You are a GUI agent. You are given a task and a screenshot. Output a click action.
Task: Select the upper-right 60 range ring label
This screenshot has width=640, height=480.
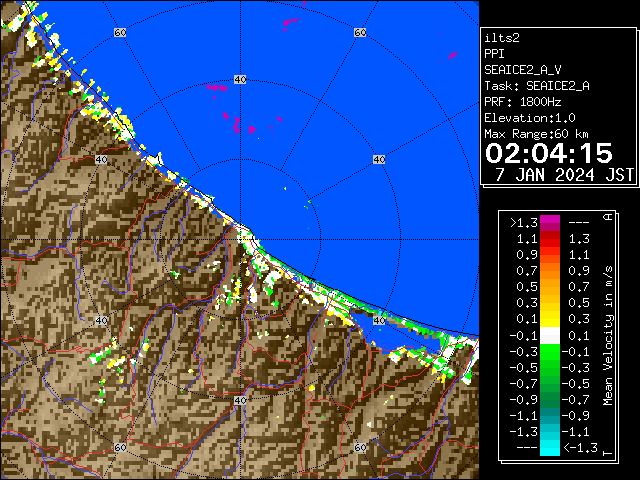[x=360, y=32]
